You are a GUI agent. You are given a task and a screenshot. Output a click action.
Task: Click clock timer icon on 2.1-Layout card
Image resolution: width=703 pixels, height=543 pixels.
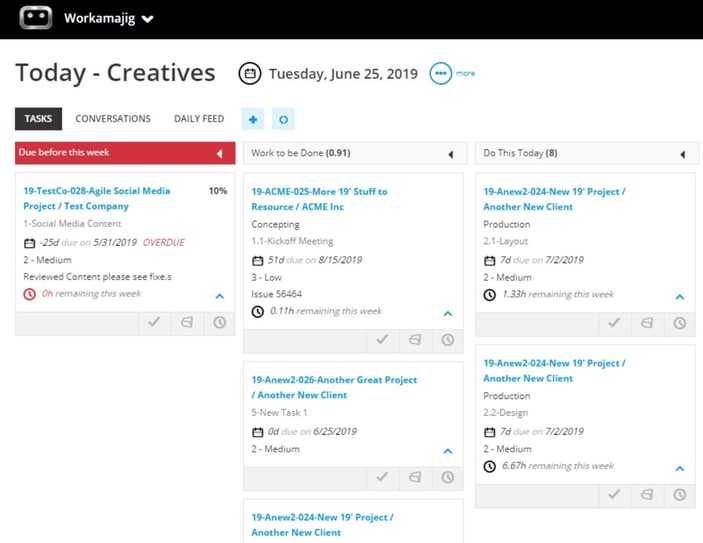tap(680, 322)
